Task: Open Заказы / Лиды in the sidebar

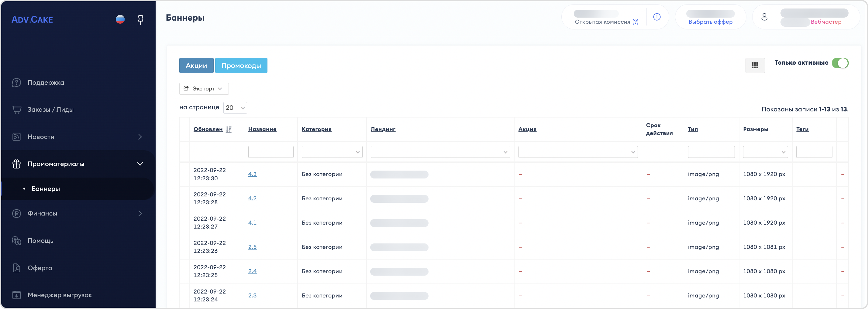Action: click(50, 109)
